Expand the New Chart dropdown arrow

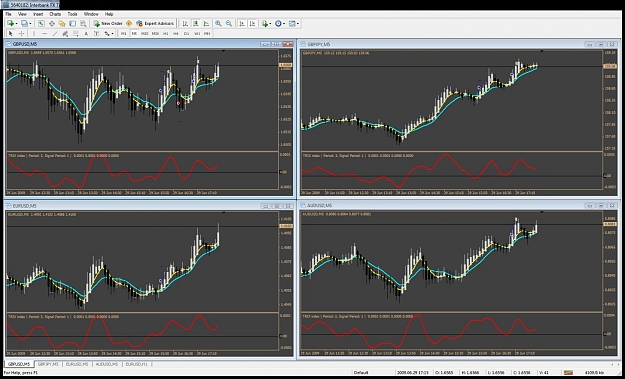pos(16,24)
